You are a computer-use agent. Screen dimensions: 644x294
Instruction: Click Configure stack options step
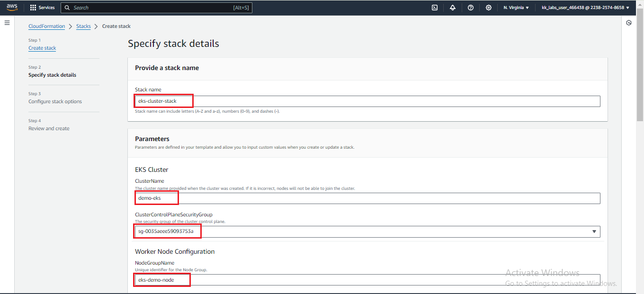point(55,101)
